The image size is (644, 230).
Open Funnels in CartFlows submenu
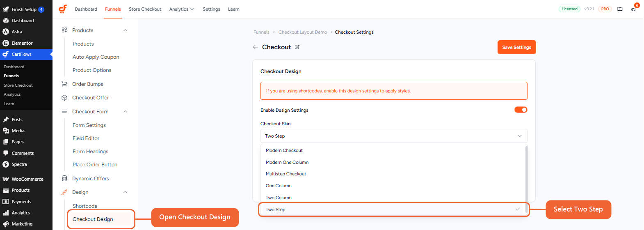coord(11,76)
